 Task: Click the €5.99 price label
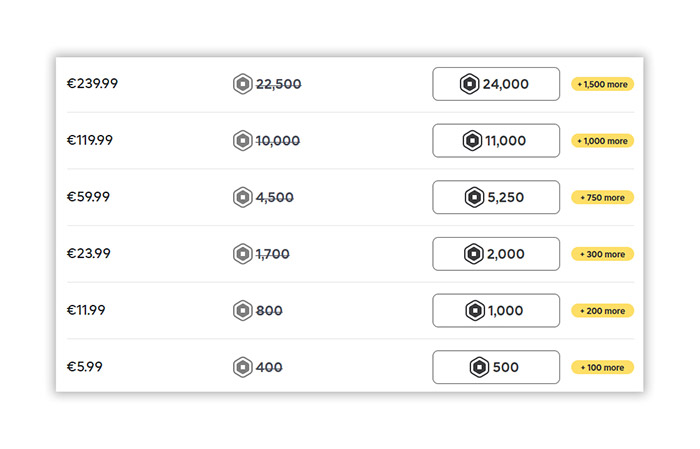coord(84,367)
